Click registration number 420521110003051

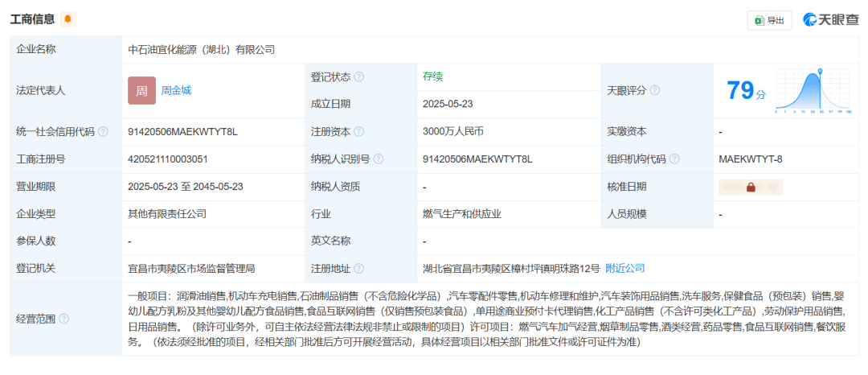[168, 159]
